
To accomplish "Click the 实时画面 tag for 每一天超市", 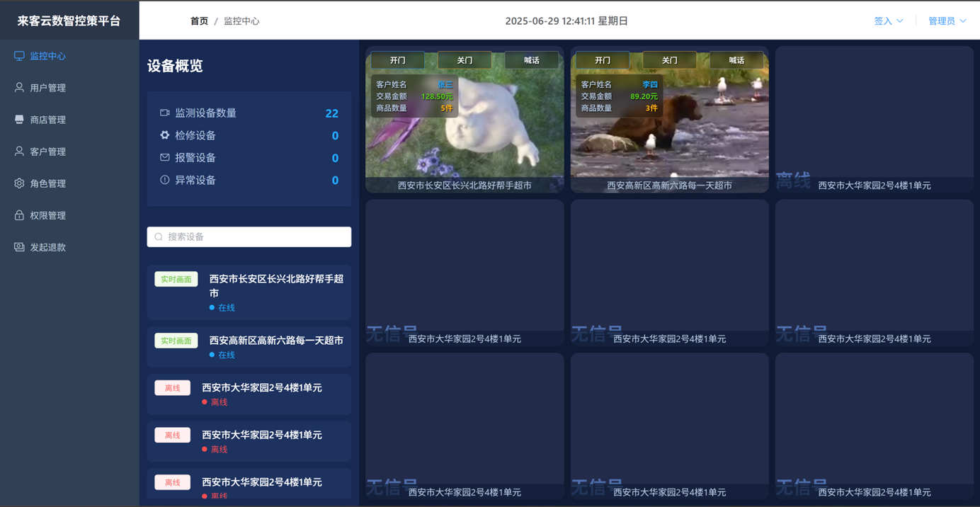I will click(x=176, y=341).
